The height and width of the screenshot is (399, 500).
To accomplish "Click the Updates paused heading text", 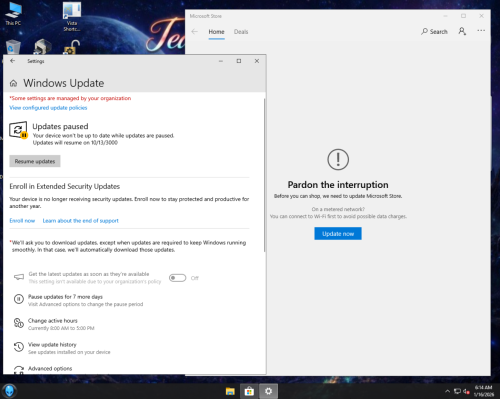I will tap(60, 126).
